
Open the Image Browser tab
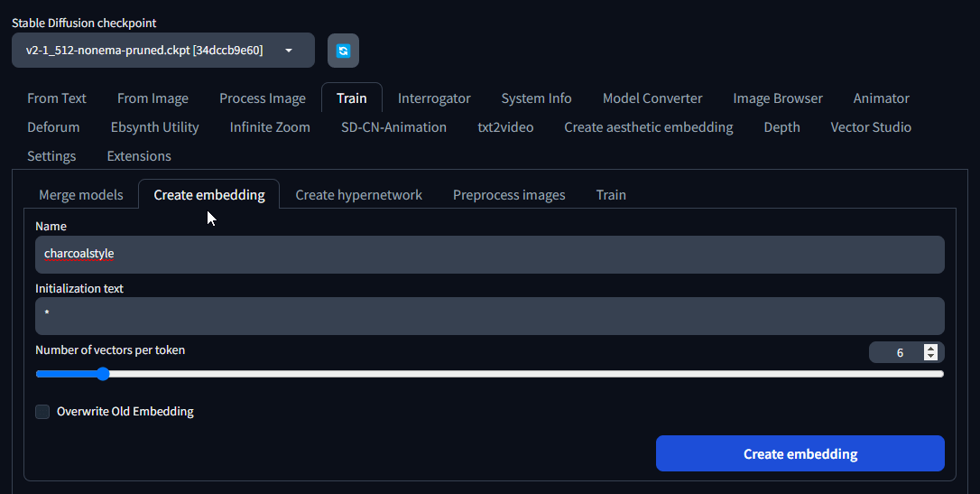click(x=778, y=98)
